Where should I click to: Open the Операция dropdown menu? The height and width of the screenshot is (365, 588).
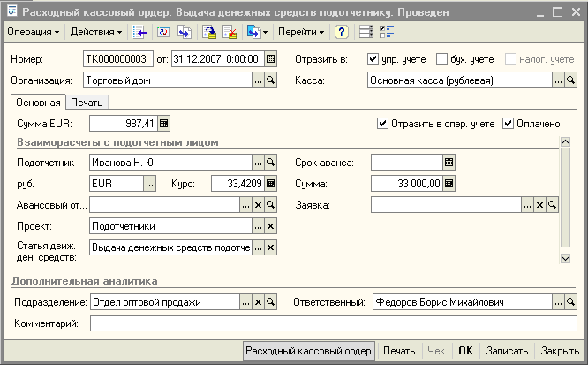(x=33, y=32)
